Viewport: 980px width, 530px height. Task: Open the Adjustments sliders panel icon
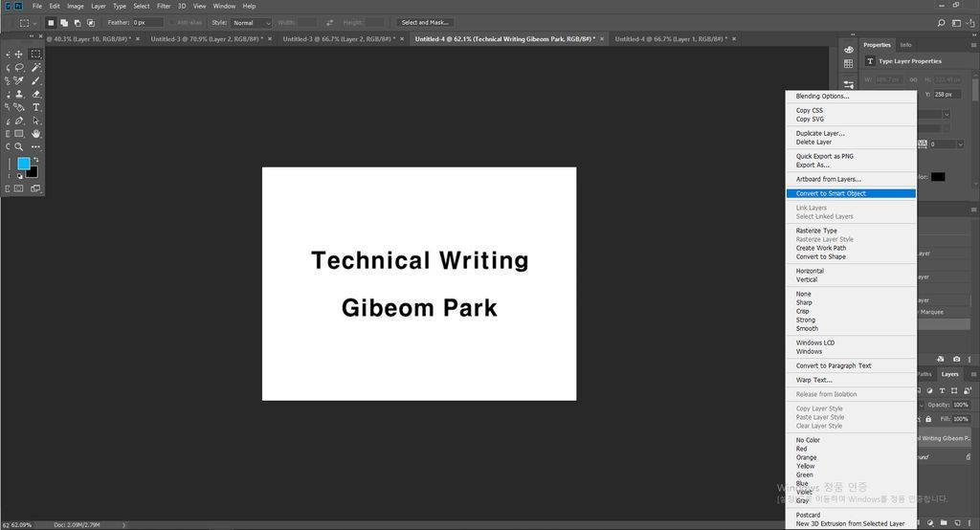(848, 84)
